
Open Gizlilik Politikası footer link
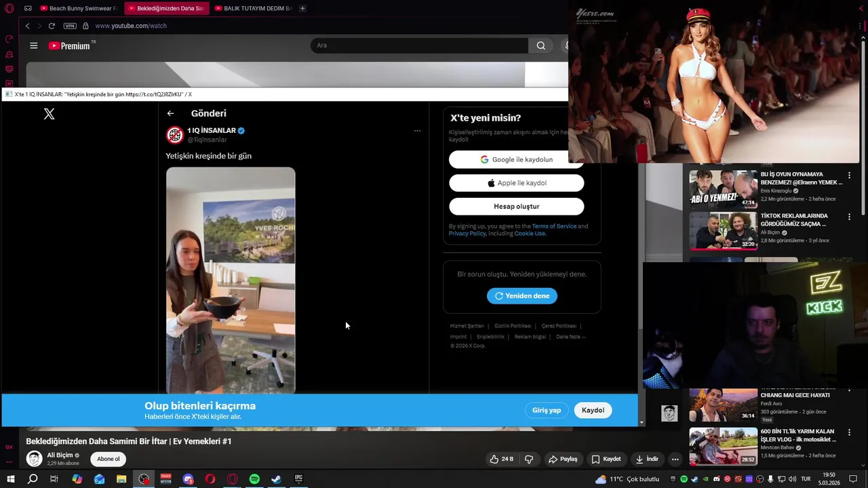coord(513,326)
